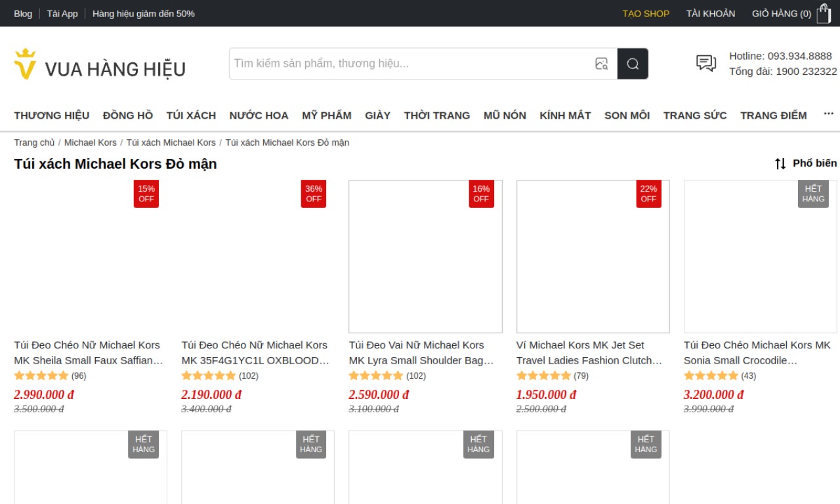The width and height of the screenshot is (840, 504).
Task: Click star rating of MK Sheila bag
Action: (41, 376)
